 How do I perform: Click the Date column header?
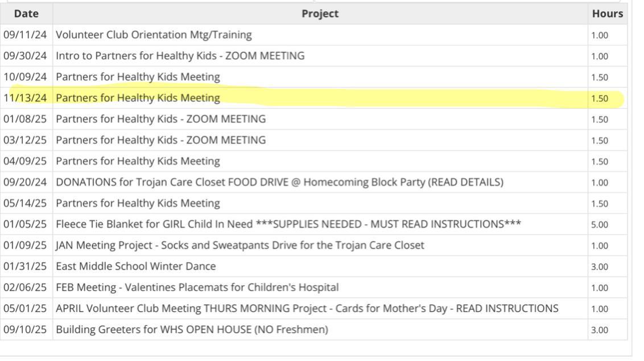(x=26, y=14)
